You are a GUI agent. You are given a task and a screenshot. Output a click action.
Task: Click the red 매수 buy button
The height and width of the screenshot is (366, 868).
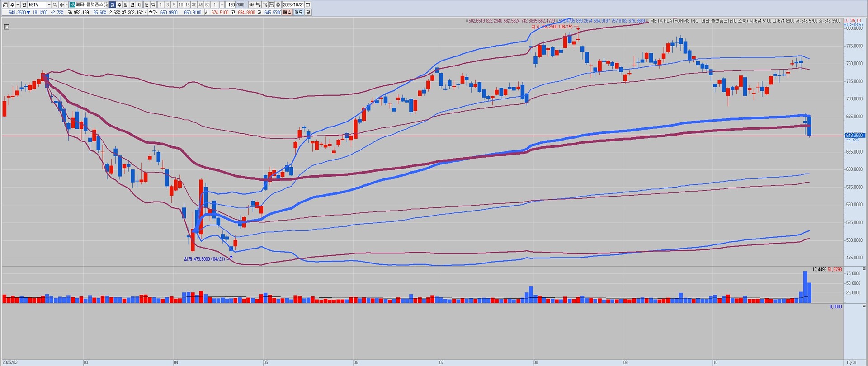[x=287, y=12]
